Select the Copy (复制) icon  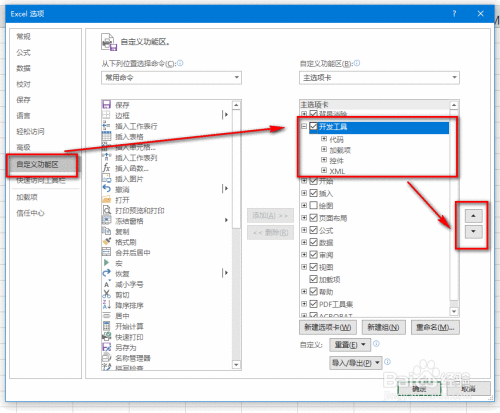[x=106, y=231]
